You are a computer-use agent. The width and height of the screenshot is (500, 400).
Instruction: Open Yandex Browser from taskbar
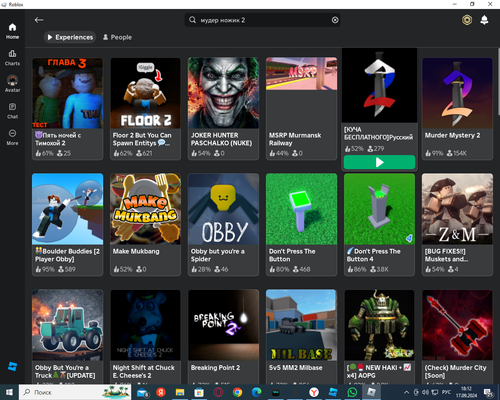coord(314,392)
